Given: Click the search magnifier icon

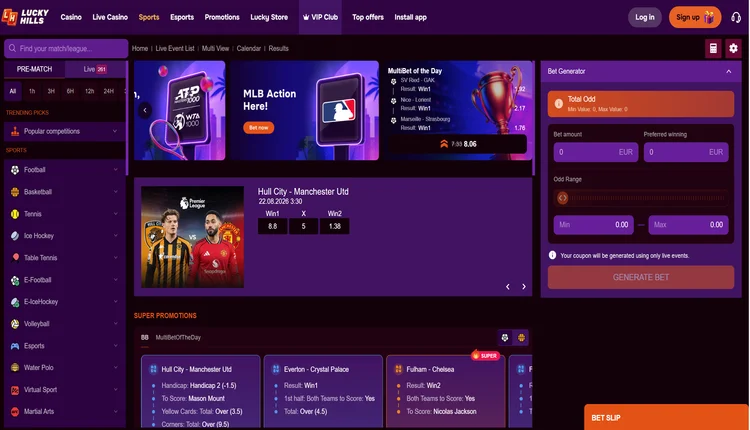Looking at the screenshot, I should click(12, 48).
